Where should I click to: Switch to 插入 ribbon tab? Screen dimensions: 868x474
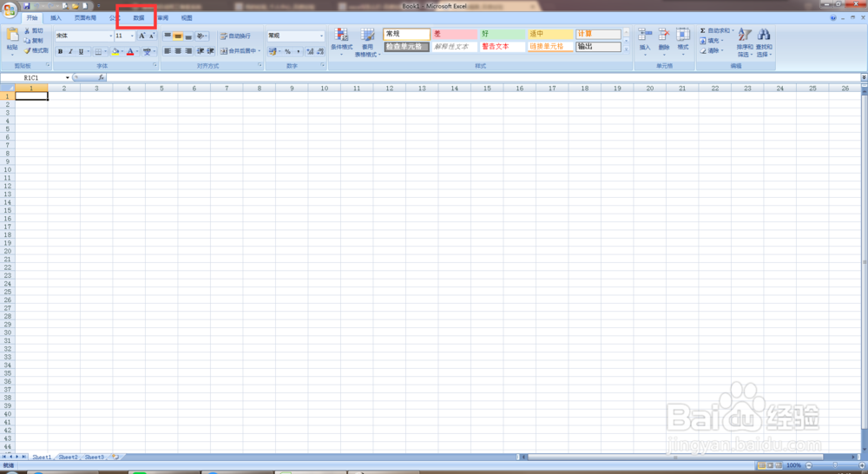click(56, 18)
